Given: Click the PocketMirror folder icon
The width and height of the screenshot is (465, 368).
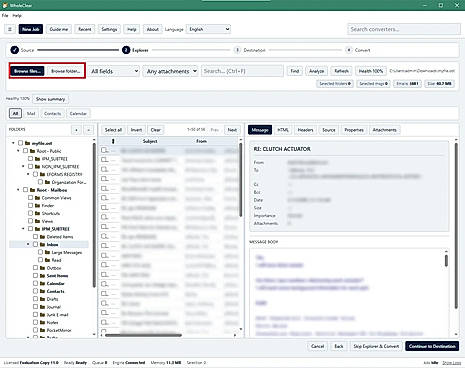Looking at the screenshot, I should pos(43,330).
